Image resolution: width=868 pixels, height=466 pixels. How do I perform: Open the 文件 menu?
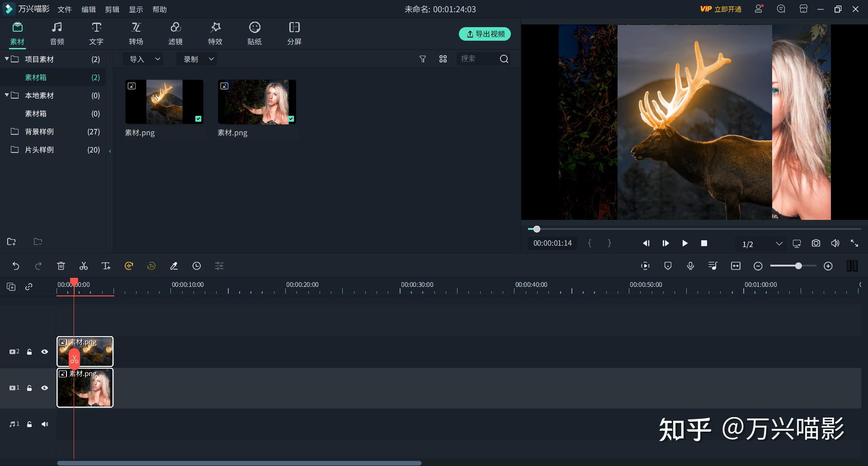[65, 10]
